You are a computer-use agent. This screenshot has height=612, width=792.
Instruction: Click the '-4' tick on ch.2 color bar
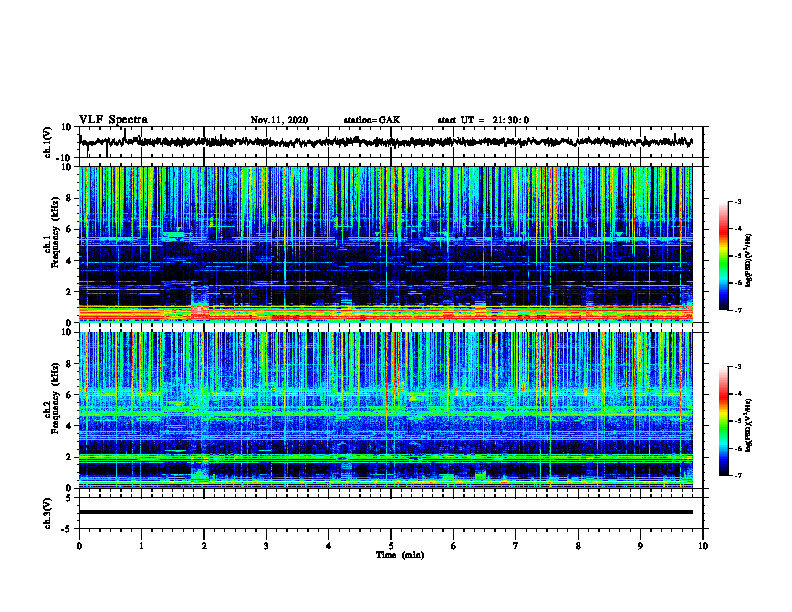(737, 394)
